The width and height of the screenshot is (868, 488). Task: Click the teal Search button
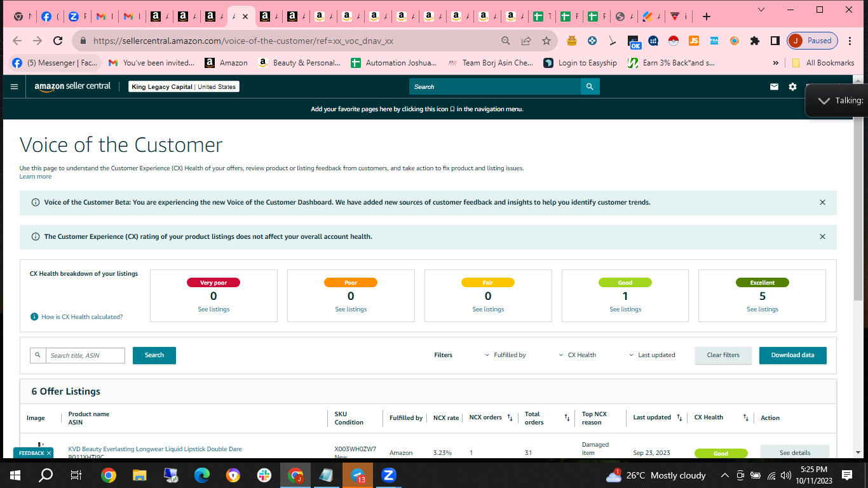[x=154, y=355]
